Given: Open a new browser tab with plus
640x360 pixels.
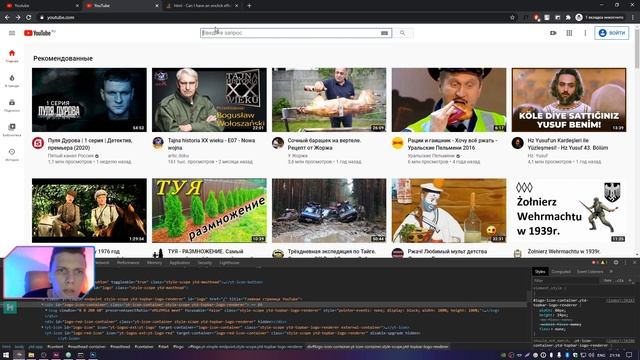Looking at the screenshot, I should (249, 6).
